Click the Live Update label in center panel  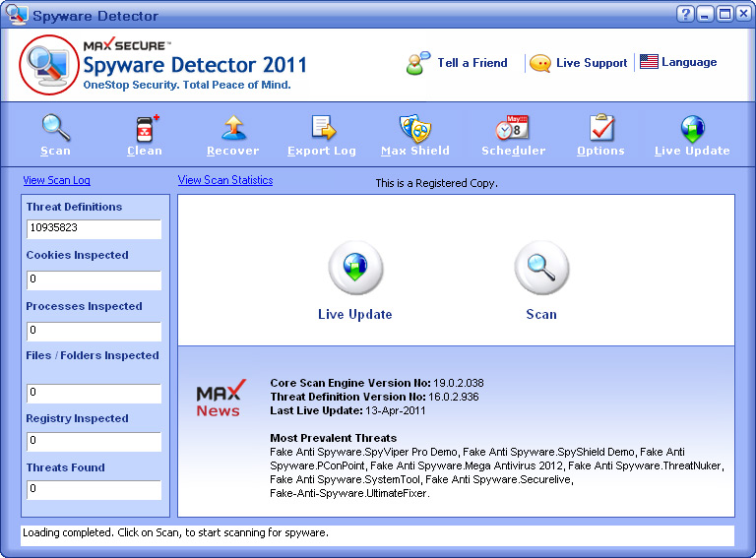coord(354,314)
